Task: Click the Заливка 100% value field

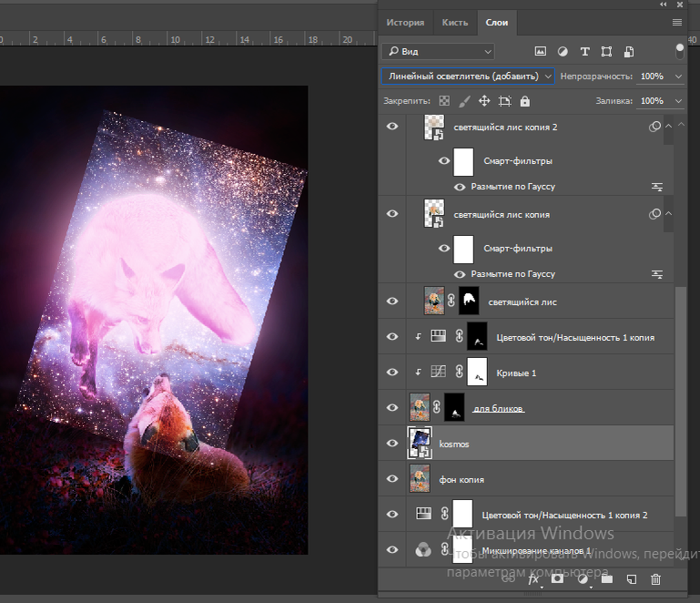Action: point(653,101)
